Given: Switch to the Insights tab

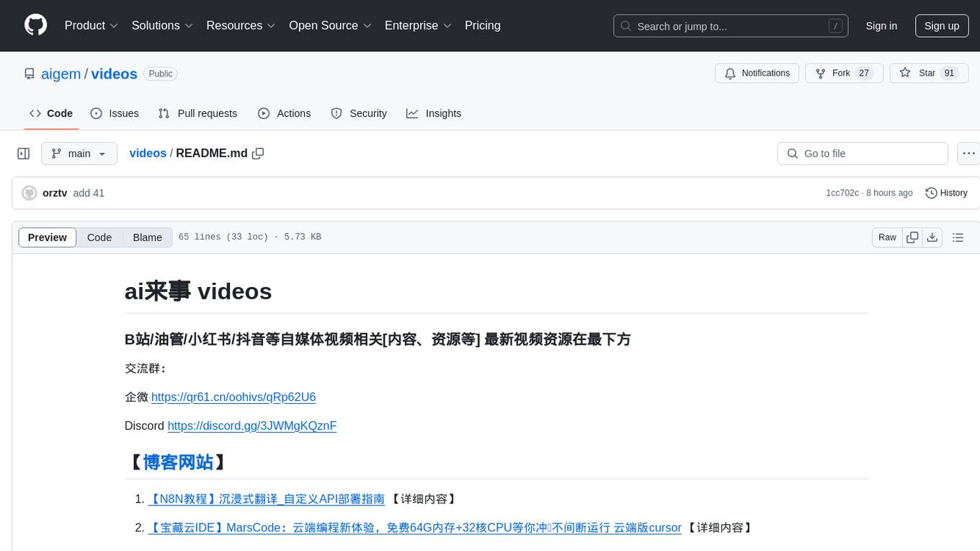Looking at the screenshot, I should click(433, 113).
